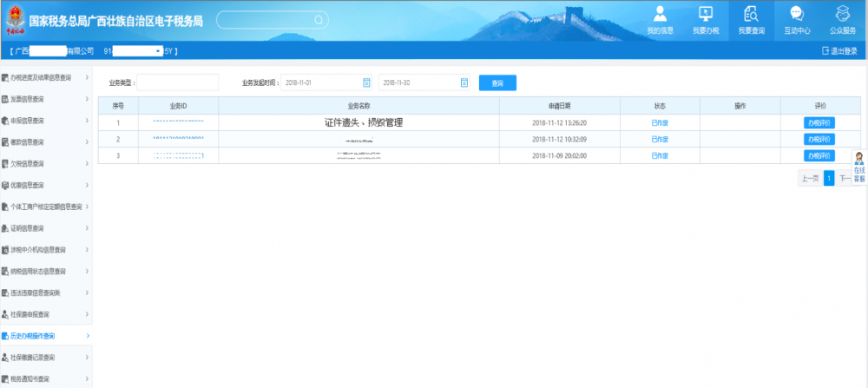Expand the 社保费申报查询 chevron
The width and height of the screenshot is (868, 388).
tap(87, 314)
